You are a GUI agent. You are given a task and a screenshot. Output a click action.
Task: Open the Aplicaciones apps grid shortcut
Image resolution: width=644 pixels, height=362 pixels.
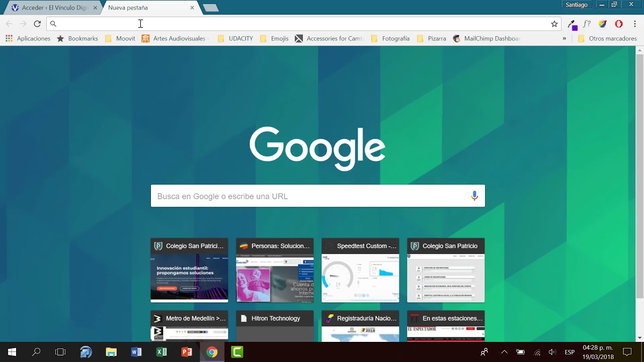(28, 38)
